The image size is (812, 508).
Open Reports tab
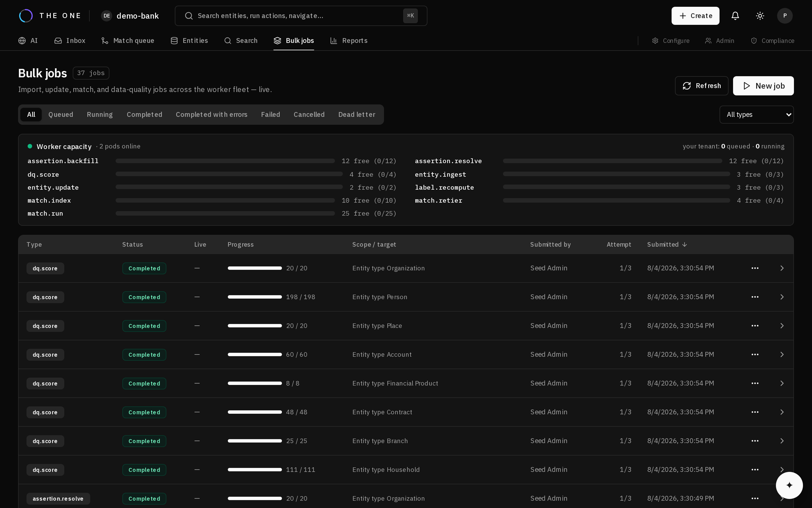349,41
